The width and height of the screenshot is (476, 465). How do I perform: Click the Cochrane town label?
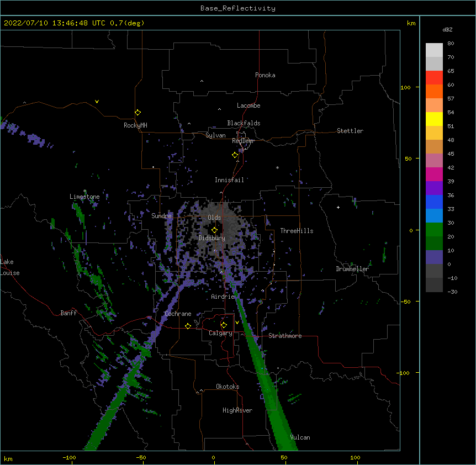(x=178, y=314)
